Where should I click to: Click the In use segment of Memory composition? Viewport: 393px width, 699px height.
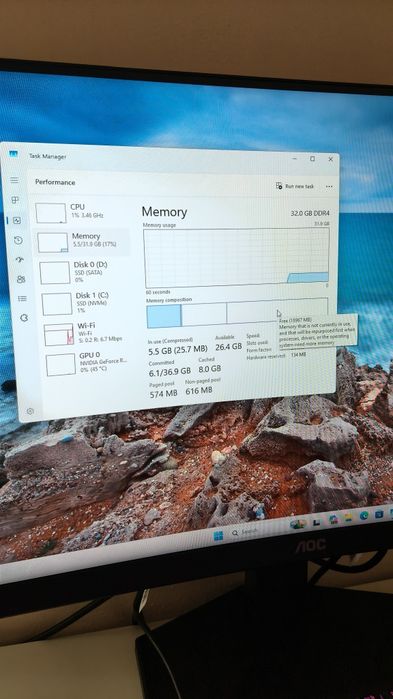pyautogui.click(x=164, y=316)
